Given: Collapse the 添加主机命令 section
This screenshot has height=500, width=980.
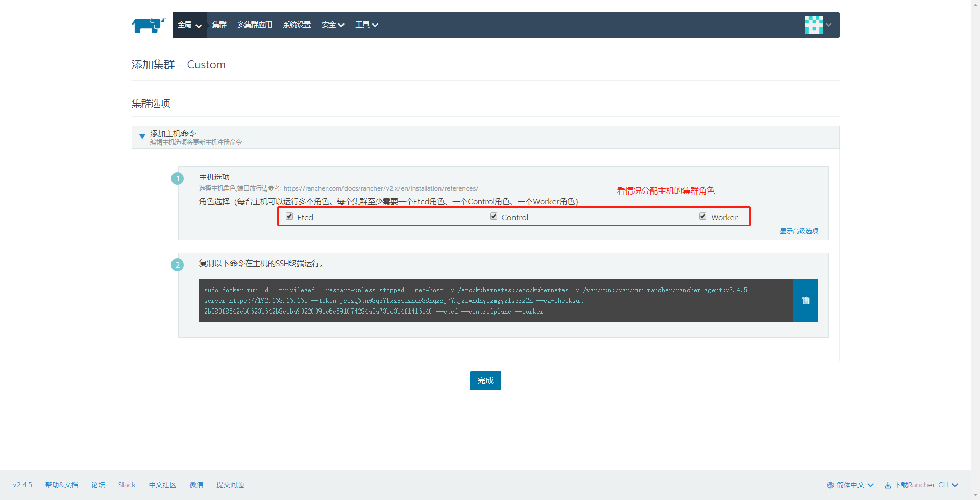Looking at the screenshot, I should (x=142, y=137).
